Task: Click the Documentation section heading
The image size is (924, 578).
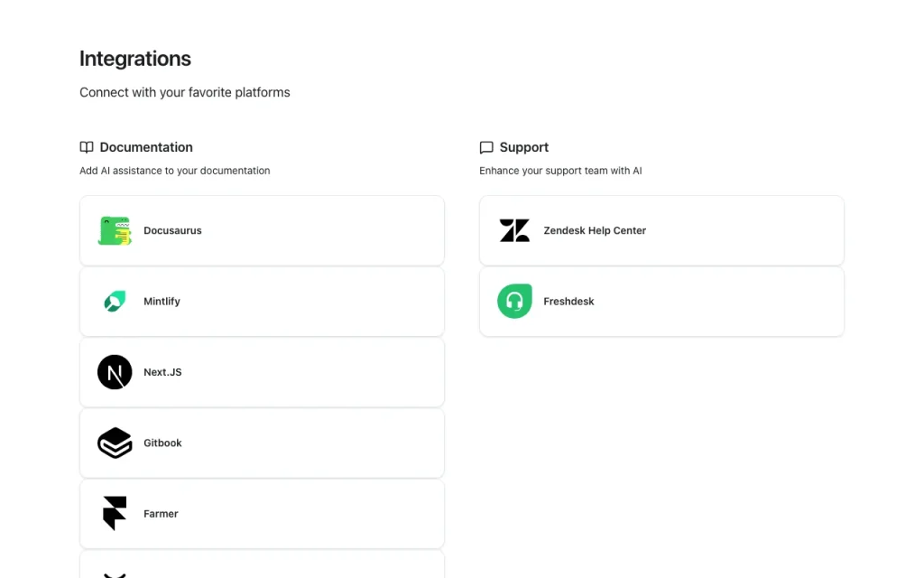Action: tap(146, 147)
